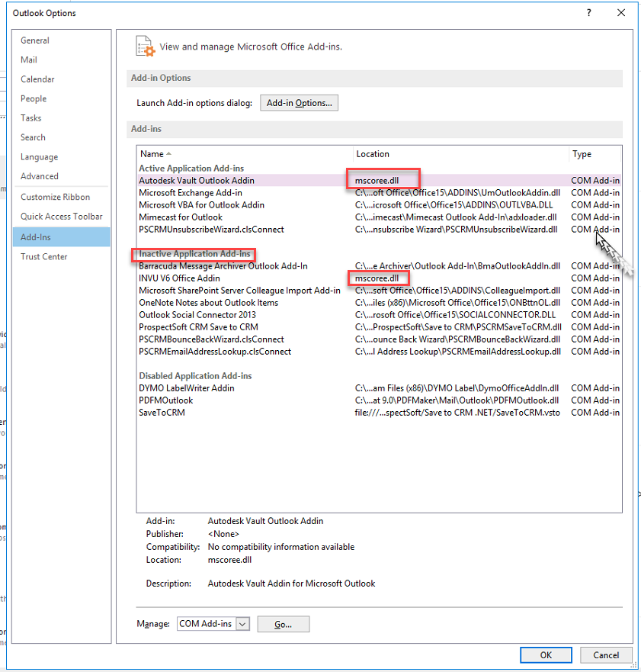Confirm with the OK button

[546, 655]
